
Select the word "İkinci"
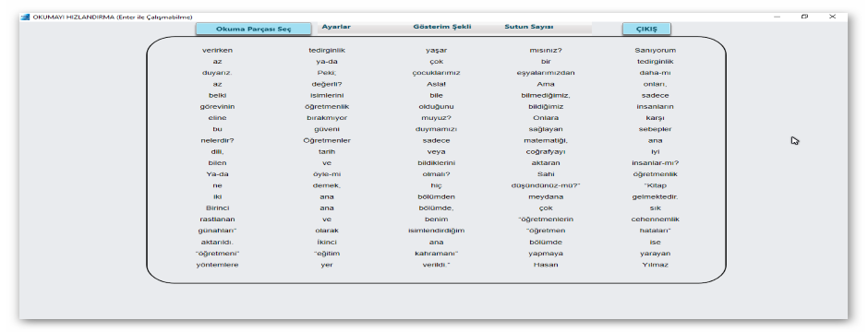click(327, 242)
